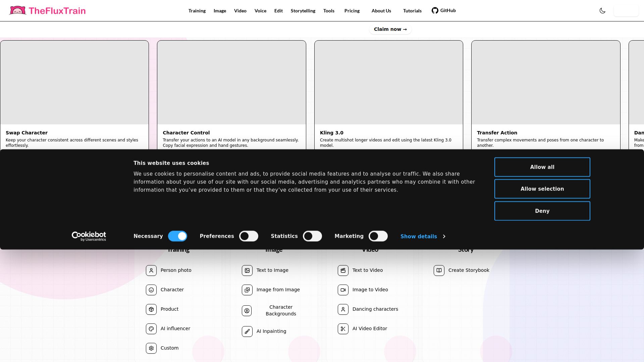The height and width of the screenshot is (362, 644).
Task: Toggle dark mode moon icon
Action: (602, 11)
